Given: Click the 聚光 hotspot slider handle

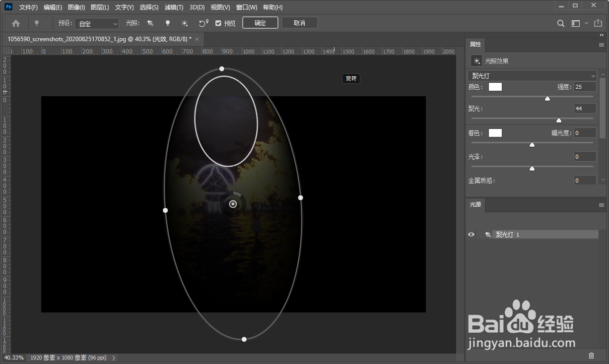Looking at the screenshot, I should 559,120.
